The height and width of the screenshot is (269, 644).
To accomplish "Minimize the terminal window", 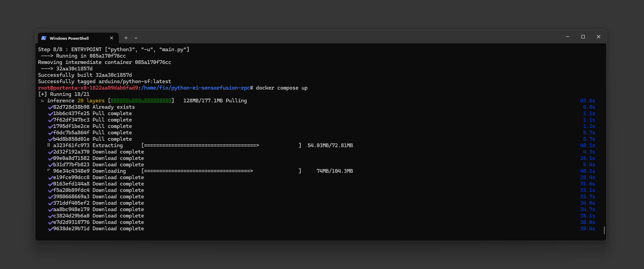I will (568, 37).
